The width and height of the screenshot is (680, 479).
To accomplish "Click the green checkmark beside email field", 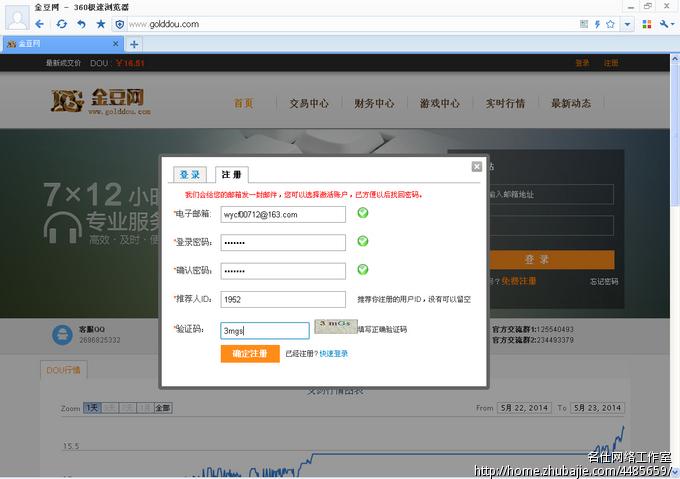I will click(363, 213).
